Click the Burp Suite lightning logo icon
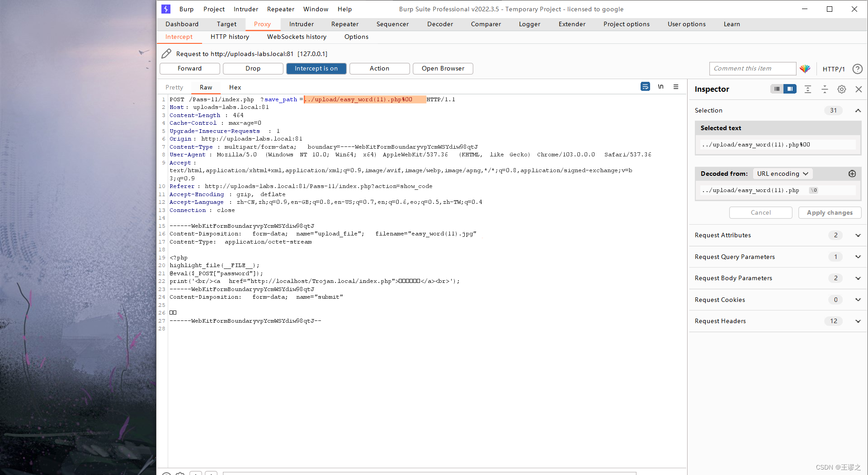Image resolution: width=868 pixels, height=475 pixels. (166, 9)
